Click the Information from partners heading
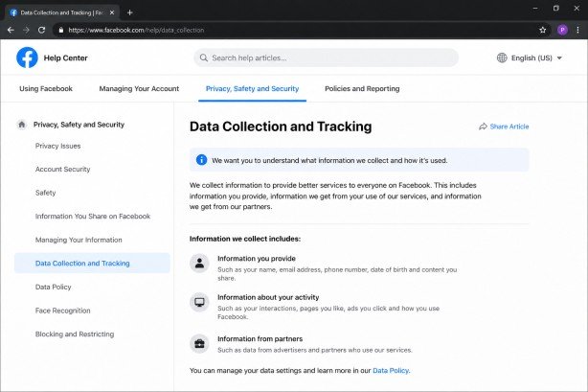The image size is (588, 392). pyautogui.click(x=260, y=338)
